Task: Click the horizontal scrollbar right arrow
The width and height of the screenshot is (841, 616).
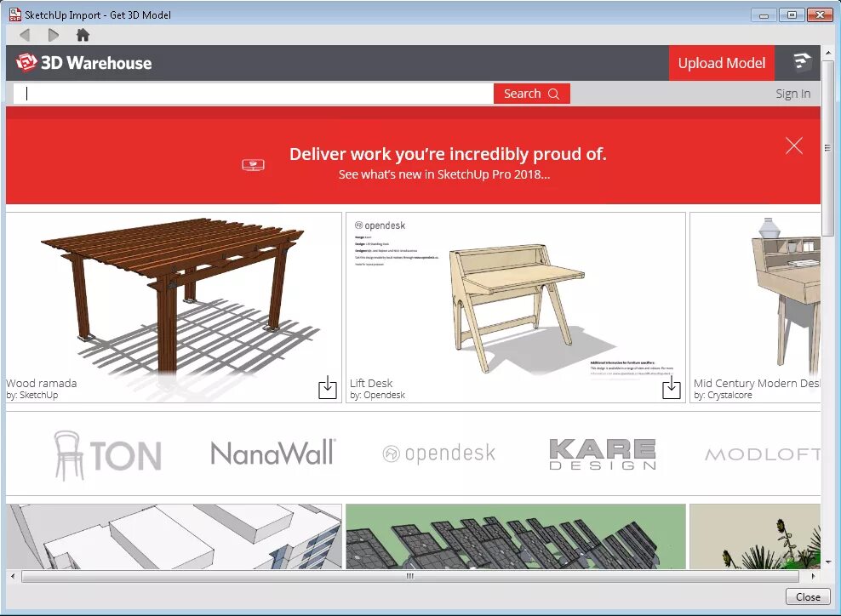Action: [814, 576]
